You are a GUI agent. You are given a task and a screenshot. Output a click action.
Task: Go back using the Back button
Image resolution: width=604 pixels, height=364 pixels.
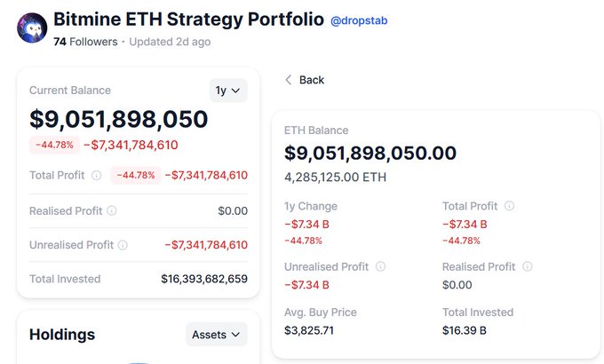tap(305, 80)
